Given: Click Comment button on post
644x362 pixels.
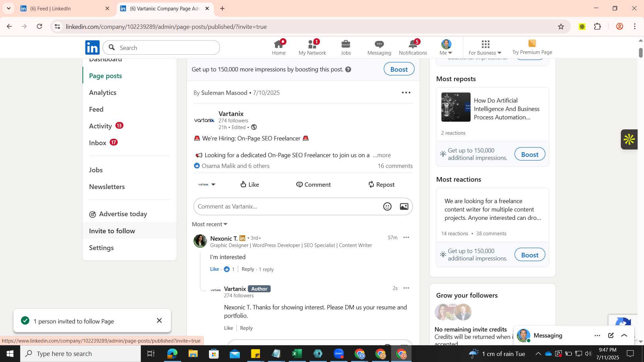Looking at the screenshot, I should click(x=313, y=185).
